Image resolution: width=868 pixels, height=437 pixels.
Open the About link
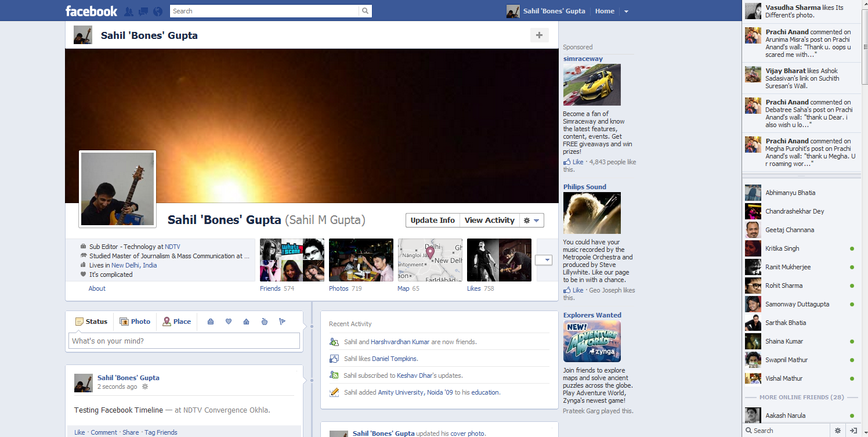coord(97,288)
